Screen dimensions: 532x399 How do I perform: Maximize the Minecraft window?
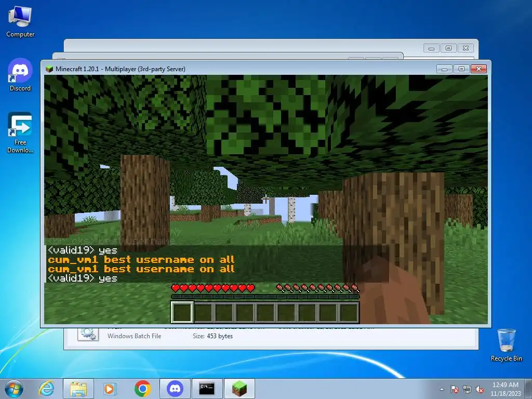tap(461, 69)
